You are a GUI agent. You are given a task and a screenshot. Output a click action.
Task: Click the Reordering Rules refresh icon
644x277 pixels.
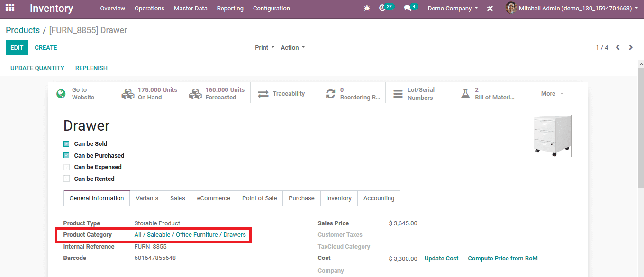point(330,94)
